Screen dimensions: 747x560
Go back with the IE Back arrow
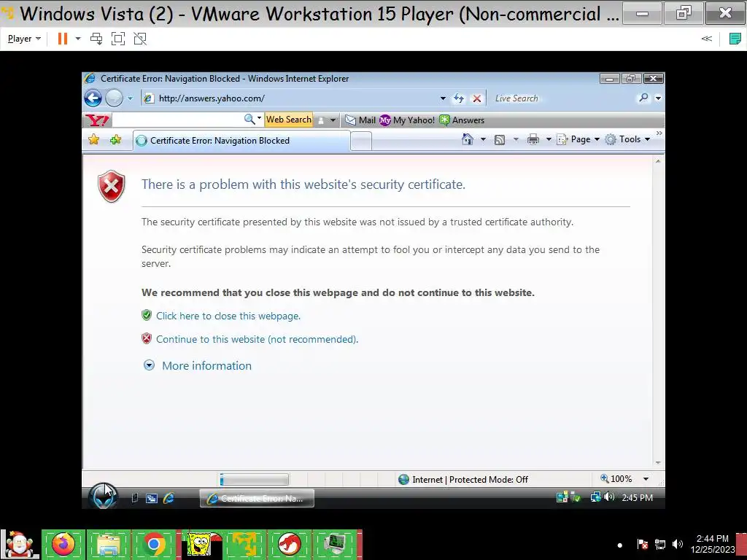(x=93, y=98)
